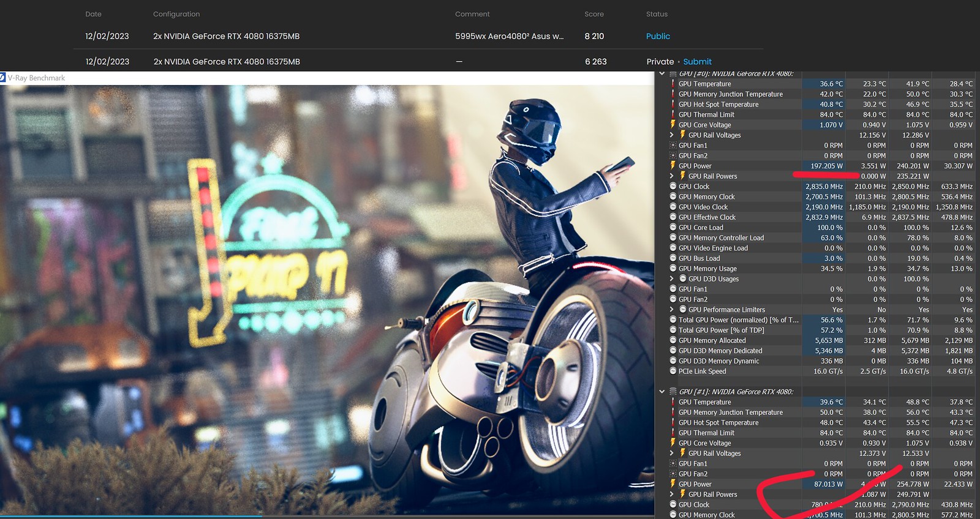Click the GPU Video Clock gauge icon

(673, 207)
